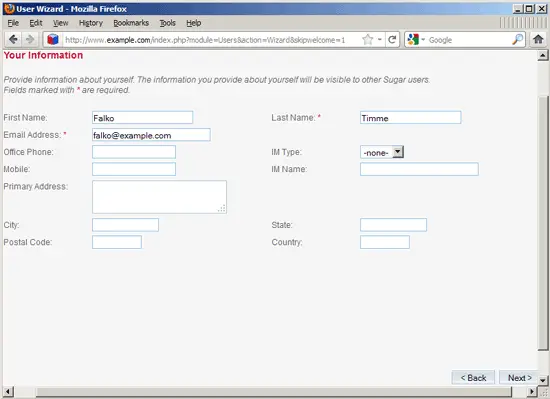Bookmark this page with the star icon
The image size is (550, 399).
click(367, 40)
